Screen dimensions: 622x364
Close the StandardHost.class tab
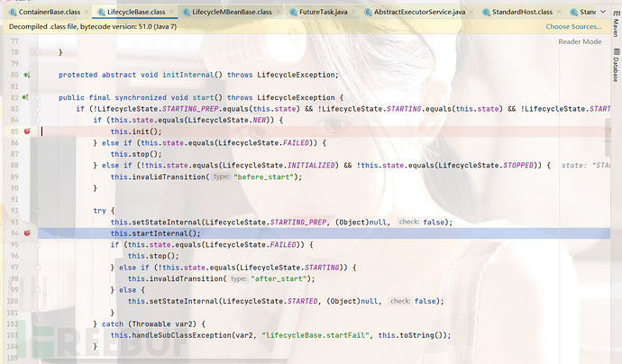[559, 12]
